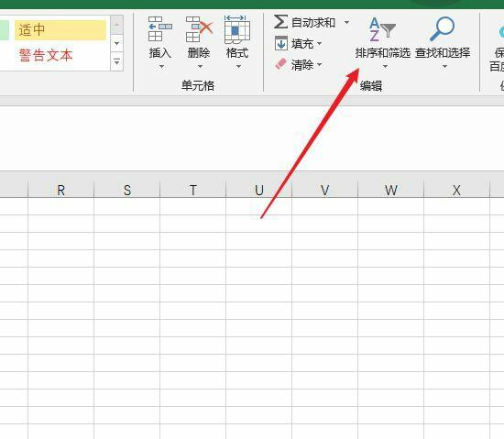Select column T header
504x439 pixels.
[192, 190]
